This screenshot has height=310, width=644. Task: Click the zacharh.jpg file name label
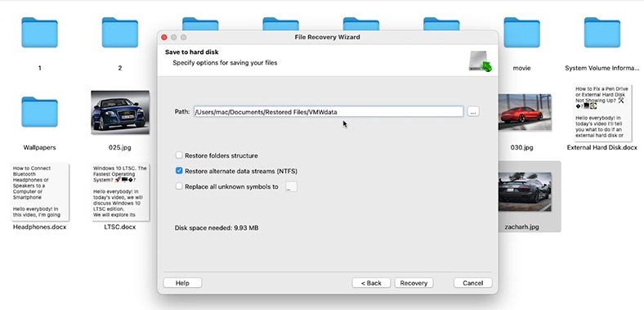tap(521, 227)
